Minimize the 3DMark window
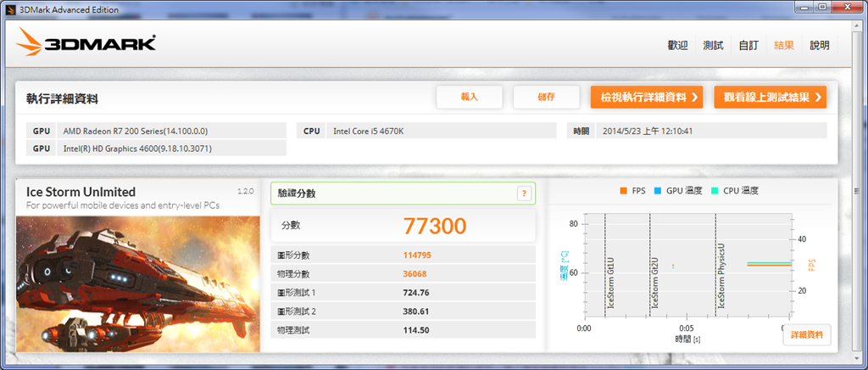 tap(805, 7)
